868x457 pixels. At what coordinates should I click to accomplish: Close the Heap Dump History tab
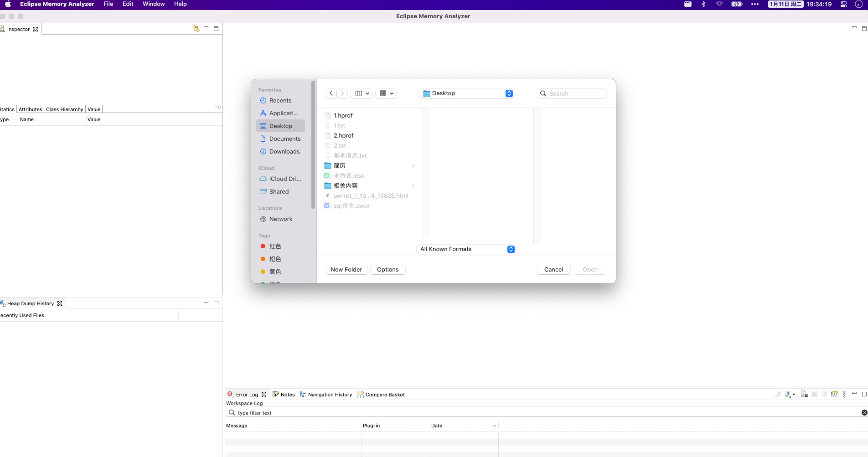pyautogui.click(x=60, y=303)
